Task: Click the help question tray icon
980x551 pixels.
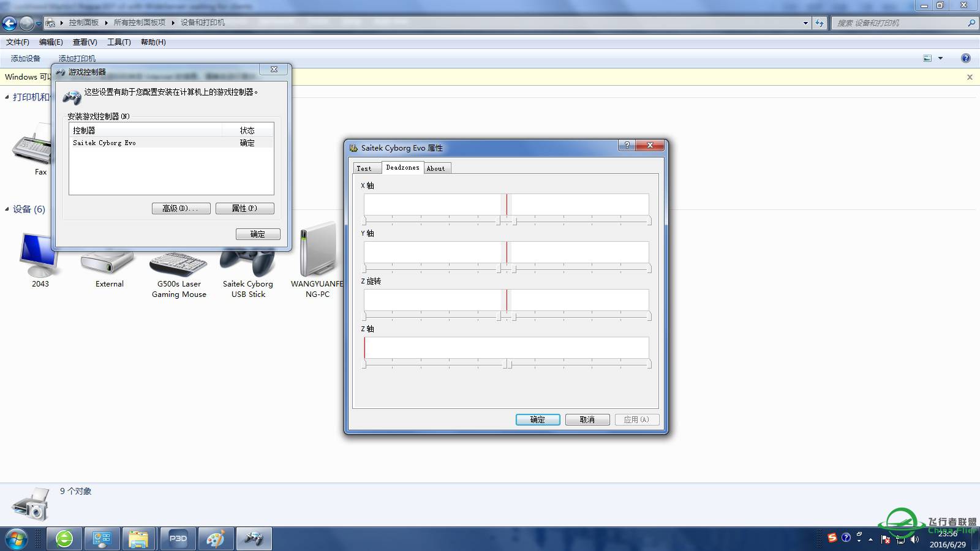Action: [846, 538]
